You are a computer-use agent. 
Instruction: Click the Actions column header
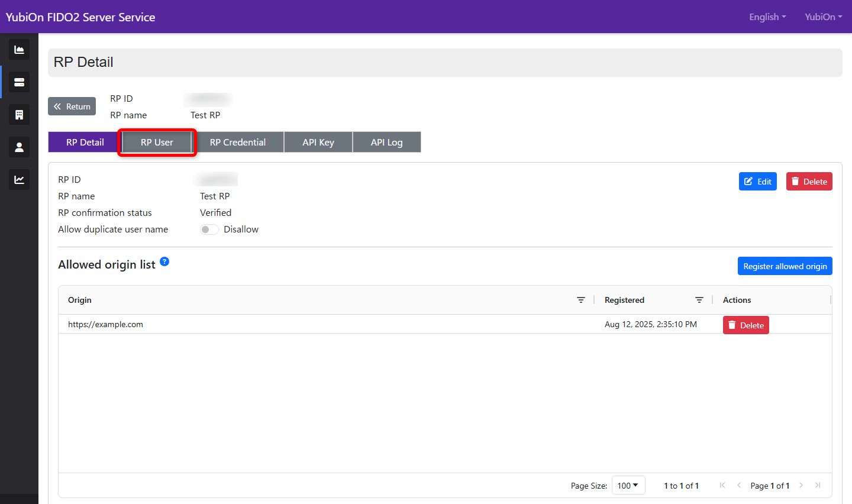coord(737,300)
